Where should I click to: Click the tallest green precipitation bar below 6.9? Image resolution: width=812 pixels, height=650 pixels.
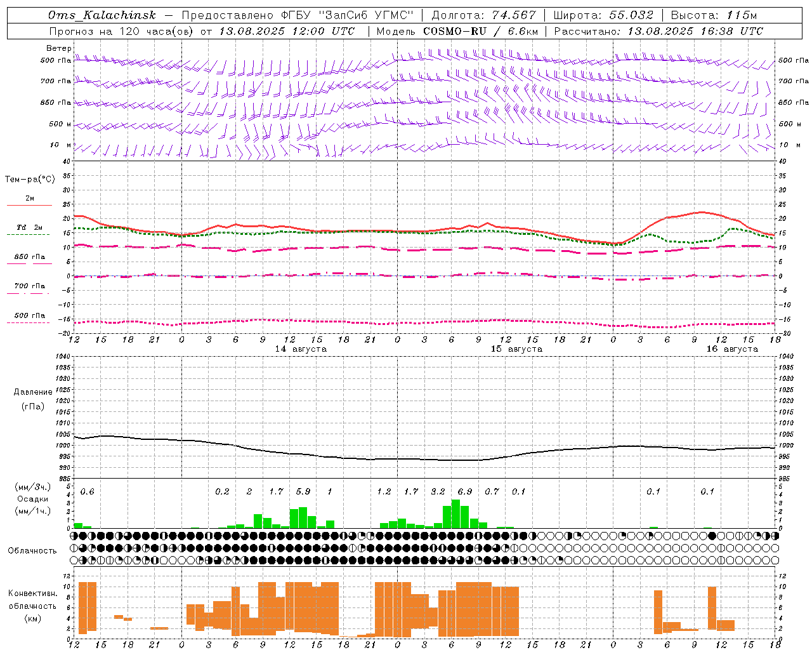point(455,514)
